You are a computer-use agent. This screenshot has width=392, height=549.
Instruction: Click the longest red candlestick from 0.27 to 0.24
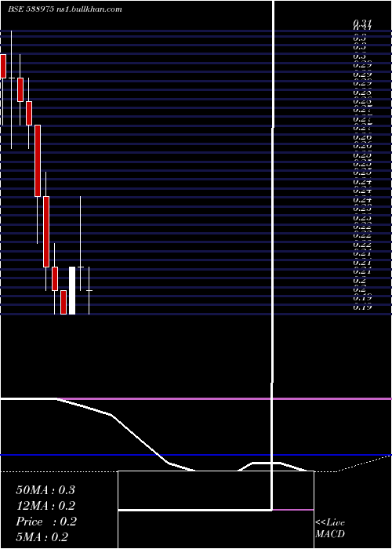tap(38, 161)
